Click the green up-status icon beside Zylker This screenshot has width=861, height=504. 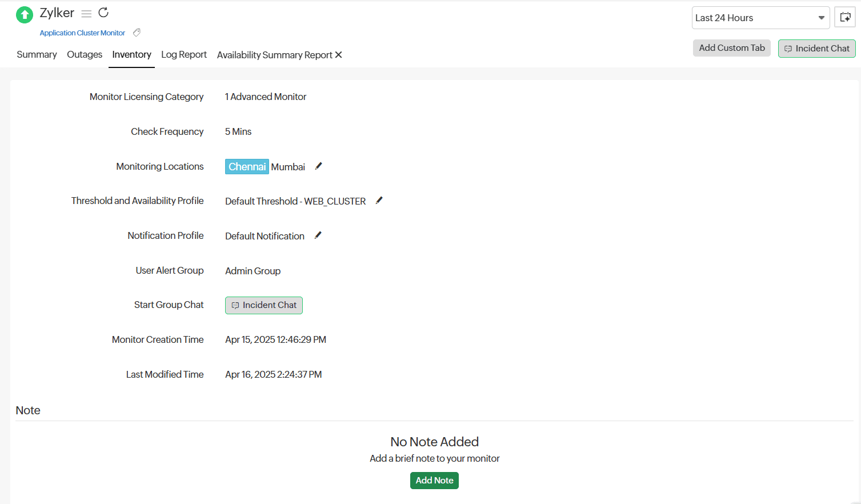point(25,14)
